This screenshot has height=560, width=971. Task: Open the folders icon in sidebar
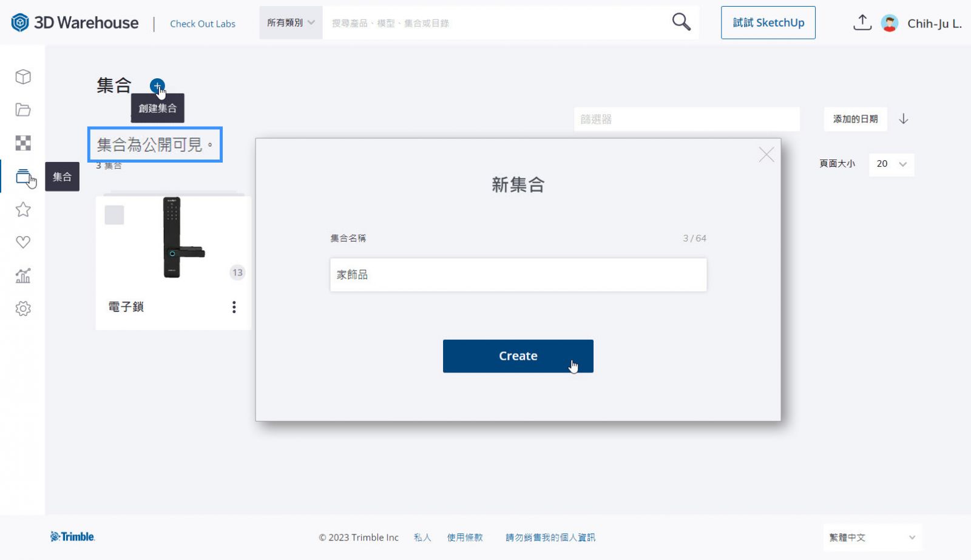[x=23, y=110]
